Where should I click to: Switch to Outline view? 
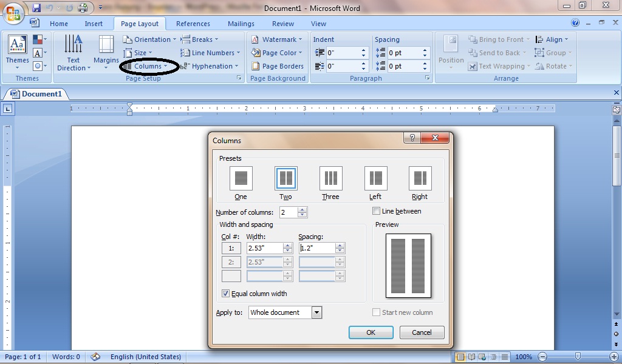tap(493, 357)
